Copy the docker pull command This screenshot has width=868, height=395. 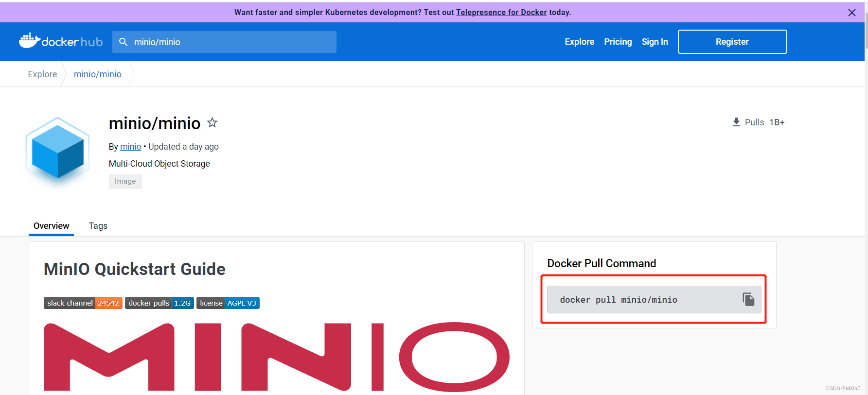coord(748,299)
